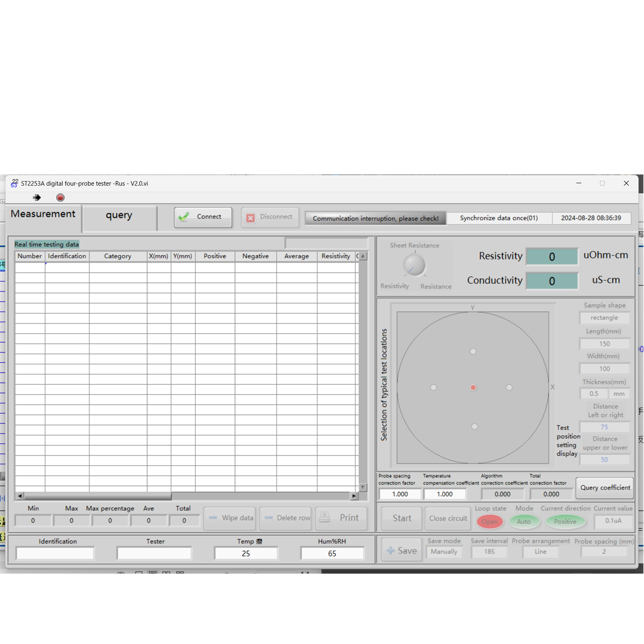
Task: Click the Sheet Resistance selector knob
Action: (x=414, y=265)
